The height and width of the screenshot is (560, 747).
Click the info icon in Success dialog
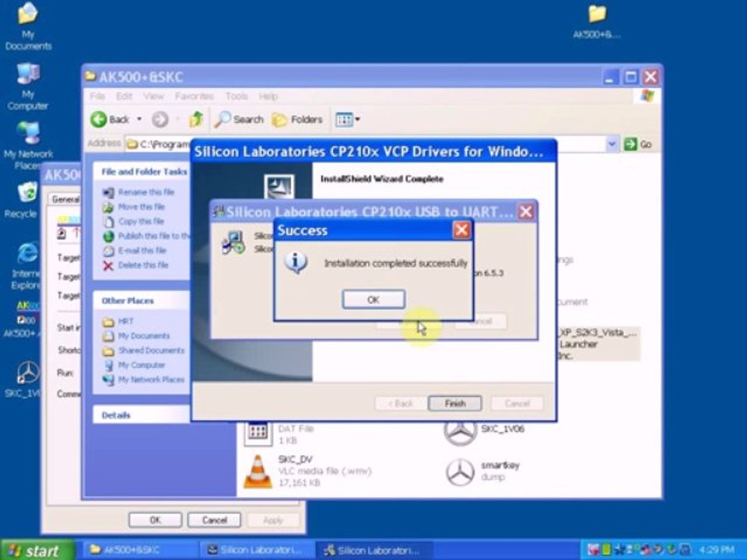[296, 262]
